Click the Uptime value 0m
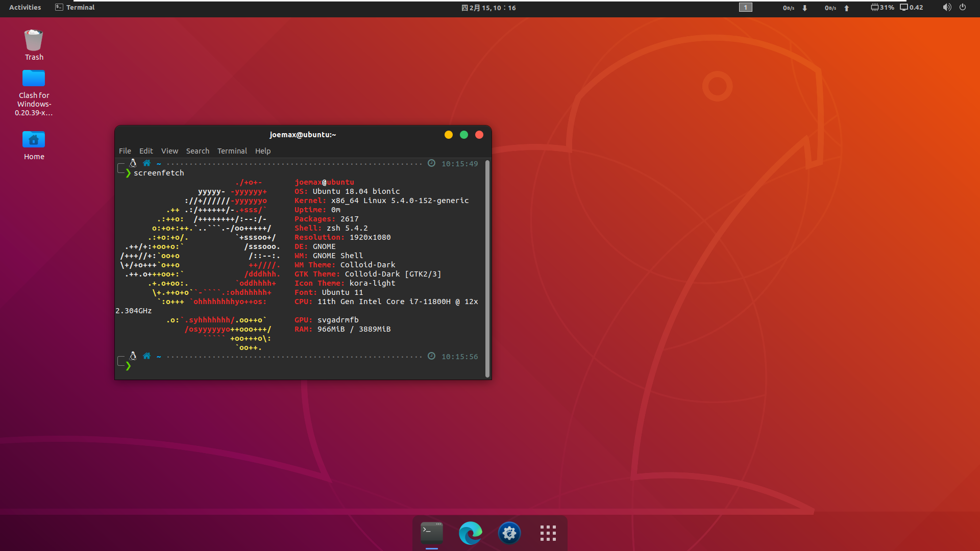Image resolution: width=980 pixels, height=551 pixels. pyautogui.click(x=336, y=210)
